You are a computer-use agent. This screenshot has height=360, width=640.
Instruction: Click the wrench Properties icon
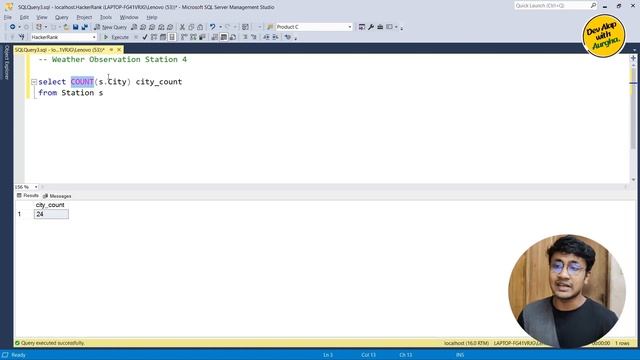coord(371,27)
